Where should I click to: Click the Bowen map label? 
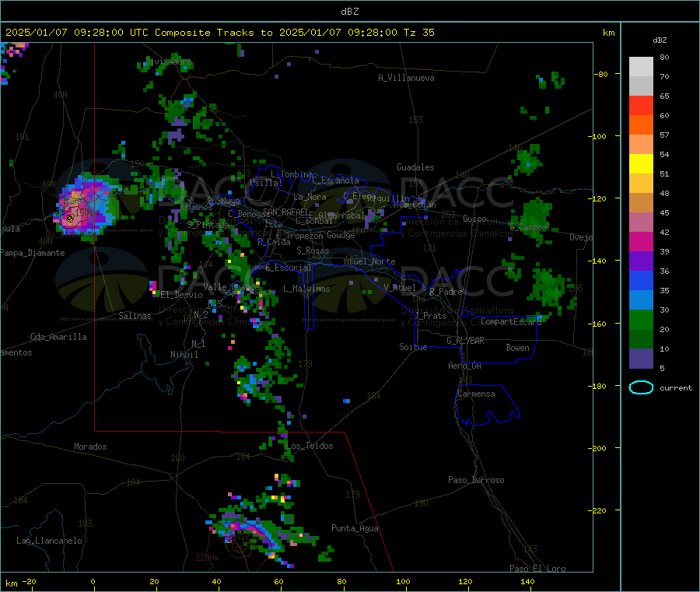point(517,347)
